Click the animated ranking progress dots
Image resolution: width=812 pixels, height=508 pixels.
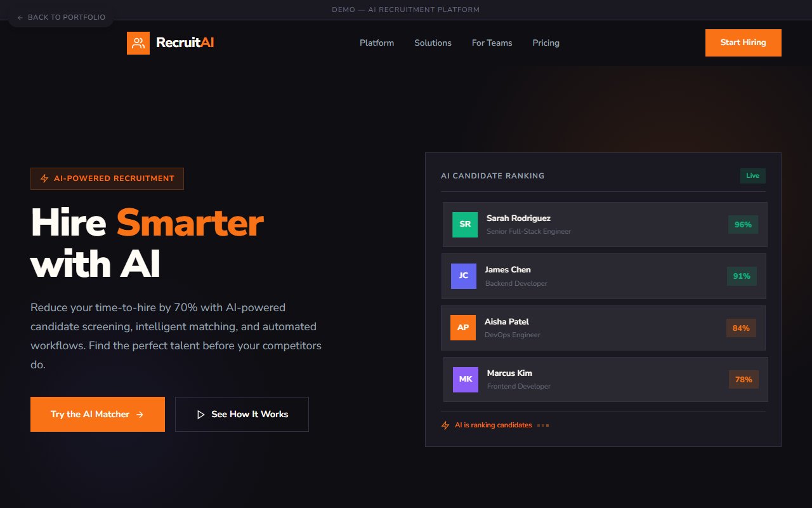pyautogui.click(x=543, y=425)
